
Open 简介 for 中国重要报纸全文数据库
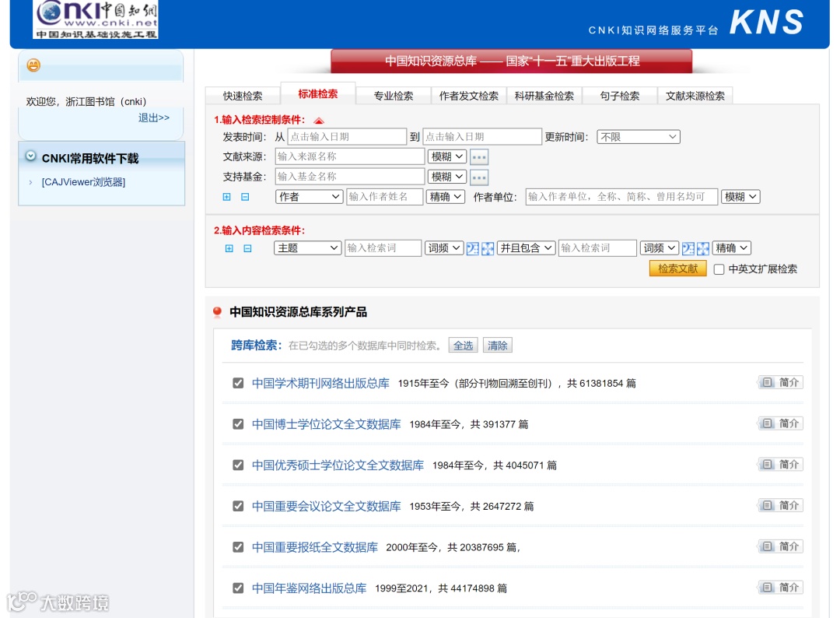781,546
